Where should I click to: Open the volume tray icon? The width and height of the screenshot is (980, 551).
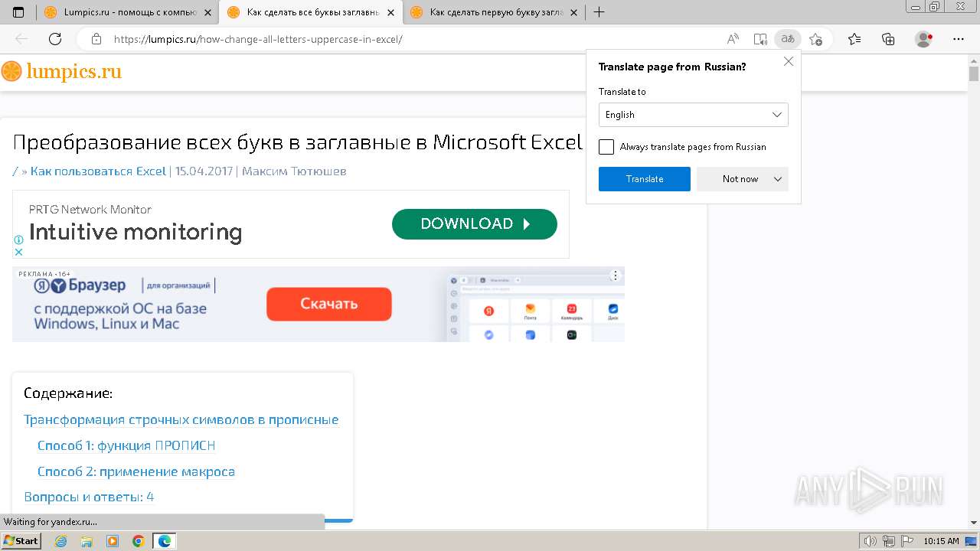871,541
